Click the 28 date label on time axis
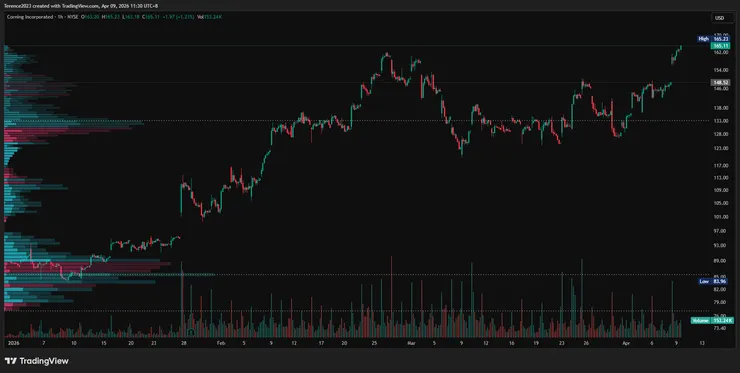 tap(184, 343)
